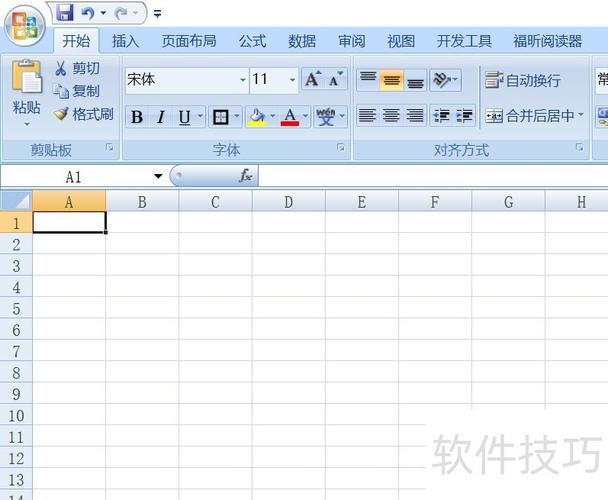Open the 审阅 tab
Viewport: 608px width, 500px height.
tap(351, 41)
